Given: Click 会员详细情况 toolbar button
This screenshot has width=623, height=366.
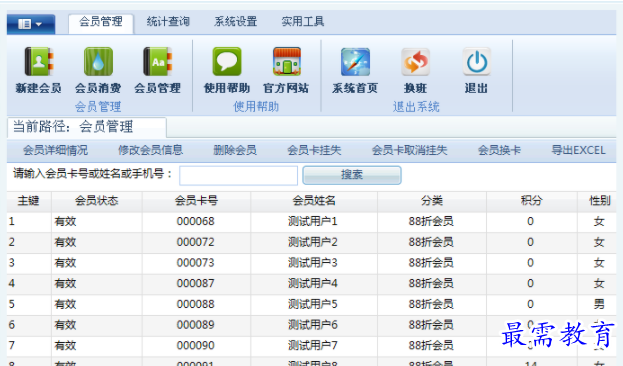Looking at the screenshot, I should [x=56, y=150].
